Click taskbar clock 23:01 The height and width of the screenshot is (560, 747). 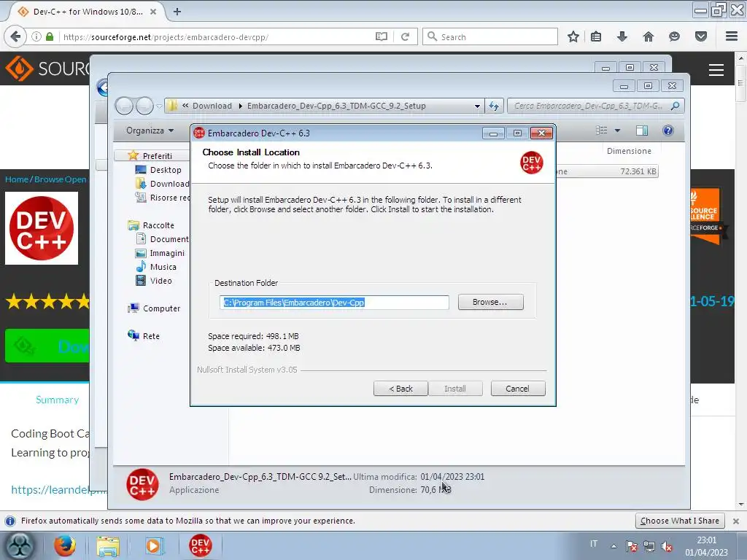coord(706,540)
